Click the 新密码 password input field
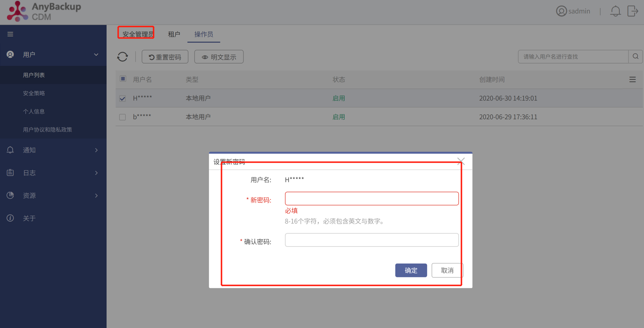Image resolution: width=644 pixels, height=328 pixels. [372, 198]
